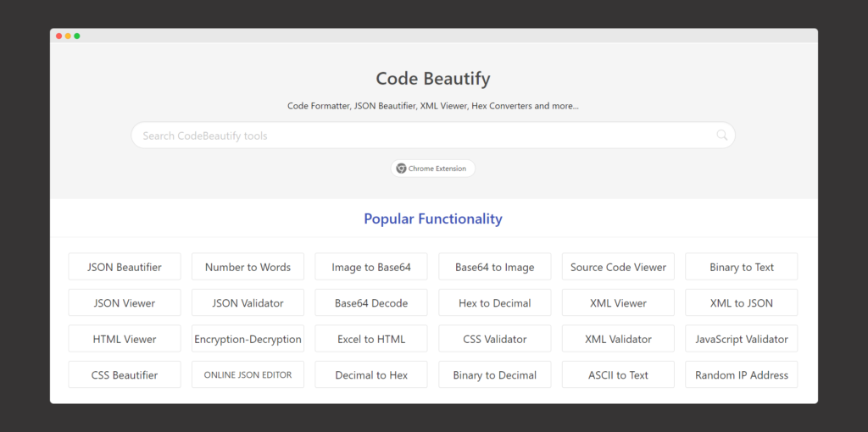868x432 pixels.
Task: Choose the Binary to Text converter
Action: [x=741, y=267]
